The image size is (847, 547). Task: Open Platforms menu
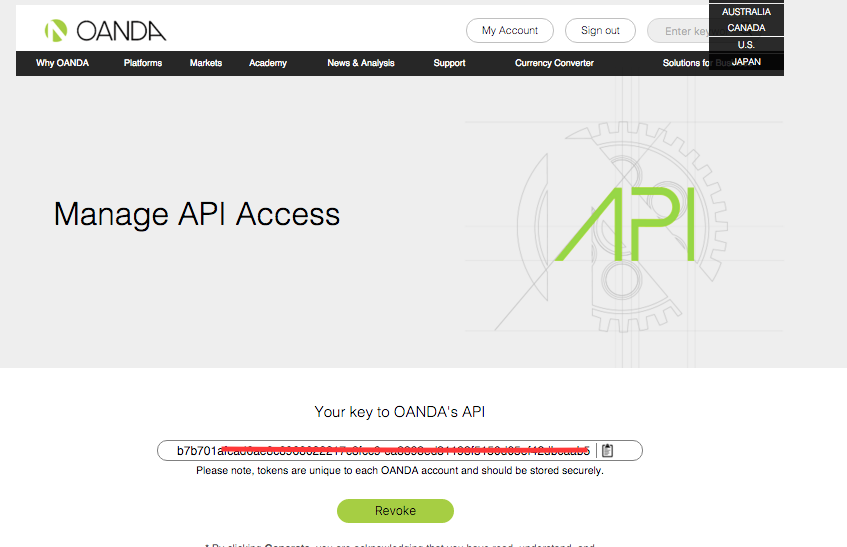coord(143,63)
